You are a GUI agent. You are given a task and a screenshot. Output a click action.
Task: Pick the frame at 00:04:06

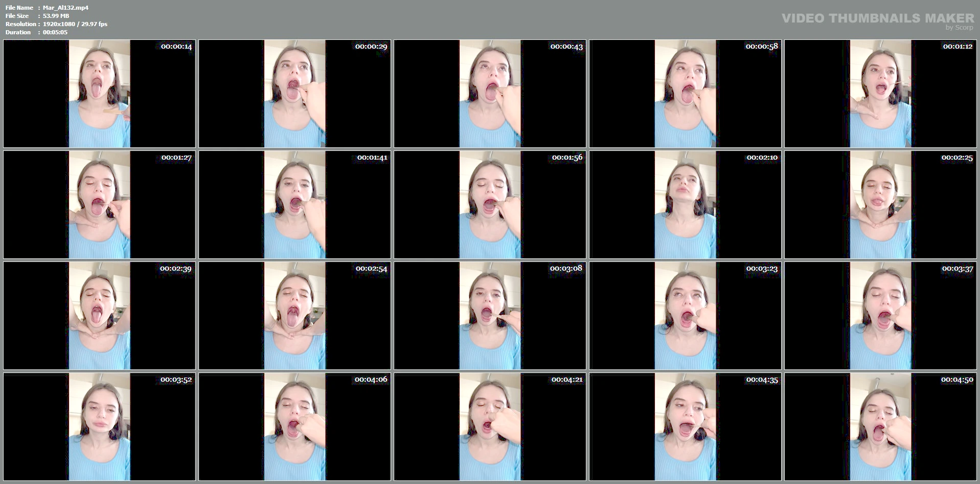pos(295,427)
